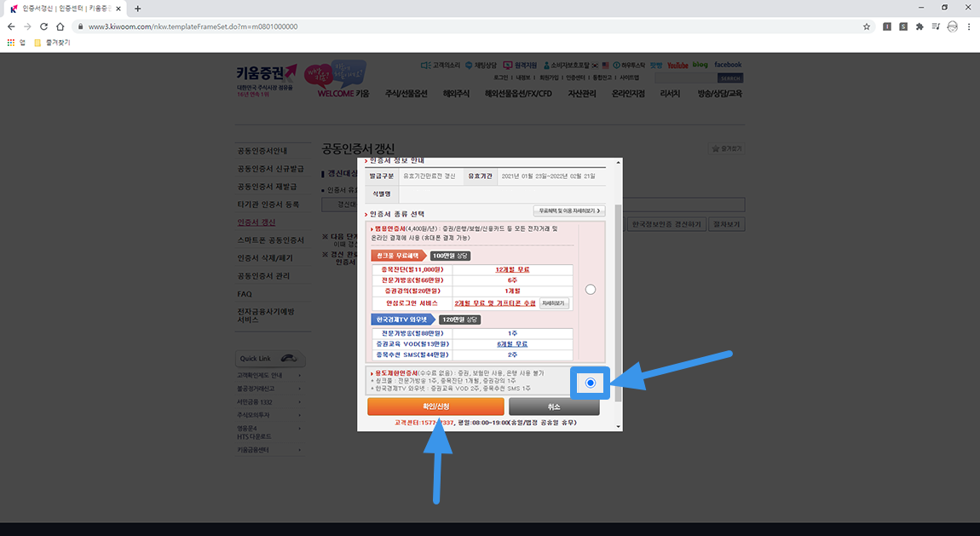Open a new browser tab with plus
Screen dimensions: 980x536
[x=137, y=9]
